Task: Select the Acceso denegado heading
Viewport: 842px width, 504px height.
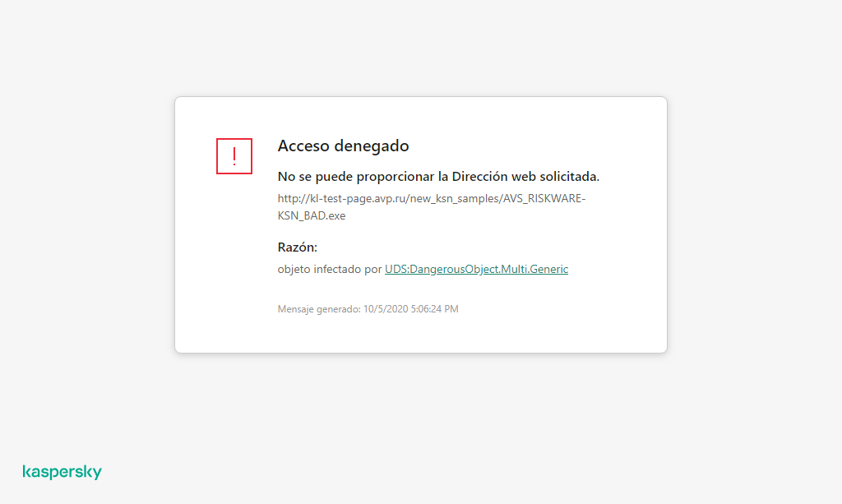Action: tap(343, 146)
